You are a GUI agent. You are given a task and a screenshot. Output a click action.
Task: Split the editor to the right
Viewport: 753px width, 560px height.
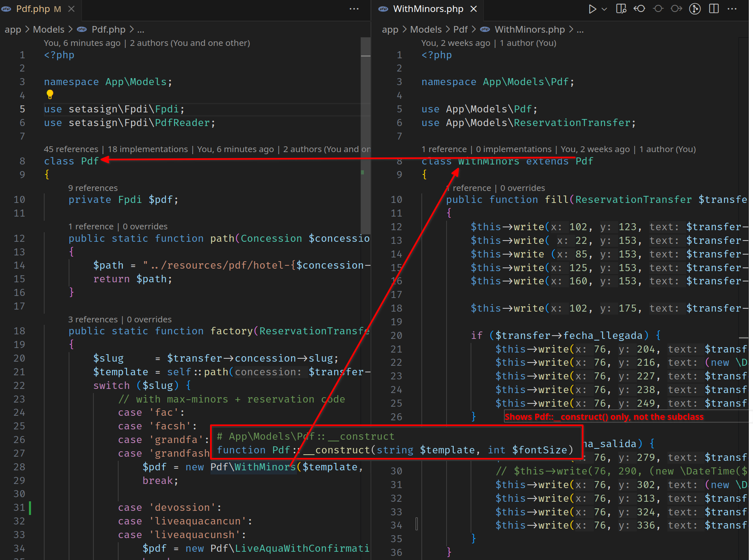(x=714, y=9)
